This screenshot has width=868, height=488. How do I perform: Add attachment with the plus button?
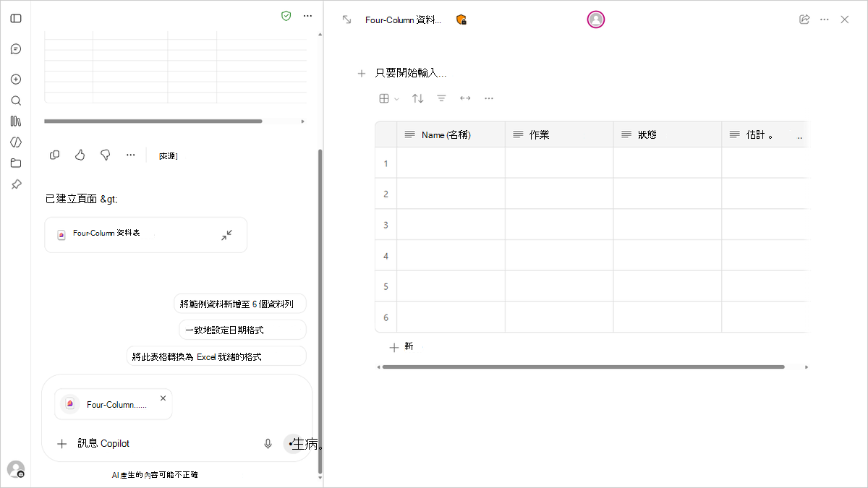tap(62, 444)
